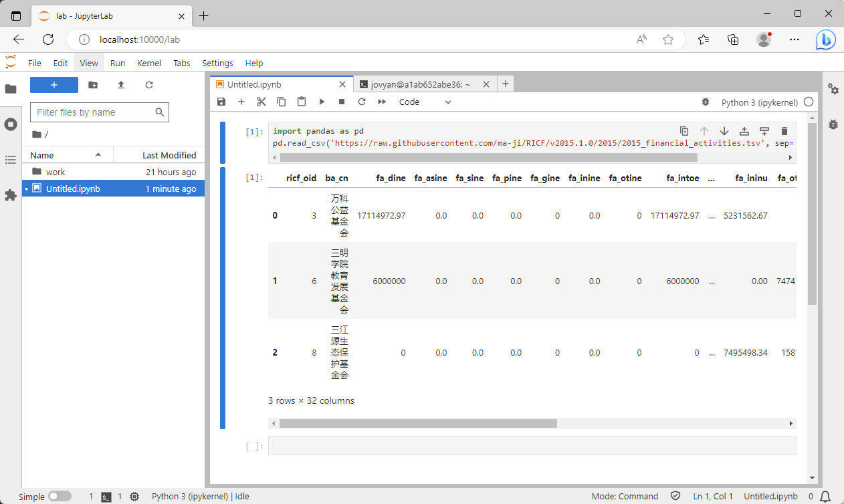
Task: Refresh the file browser listing
Action: coord(150,85)
